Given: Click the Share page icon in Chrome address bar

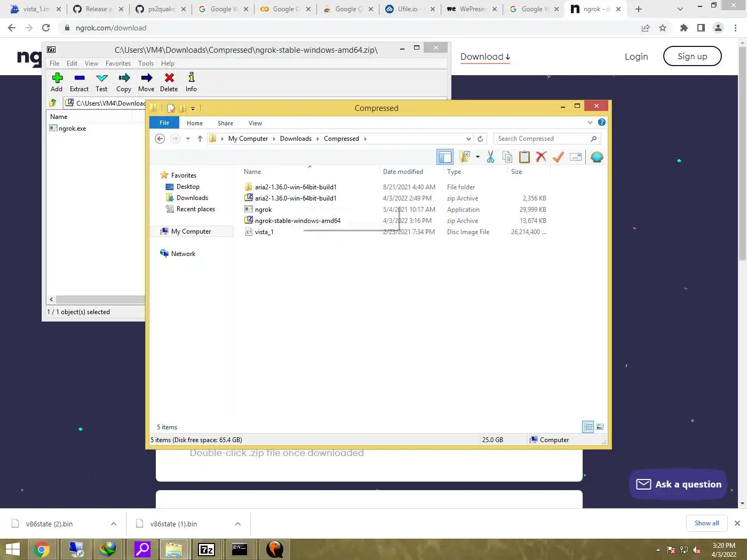Looking at the screenshot, I should click(646, 28).
